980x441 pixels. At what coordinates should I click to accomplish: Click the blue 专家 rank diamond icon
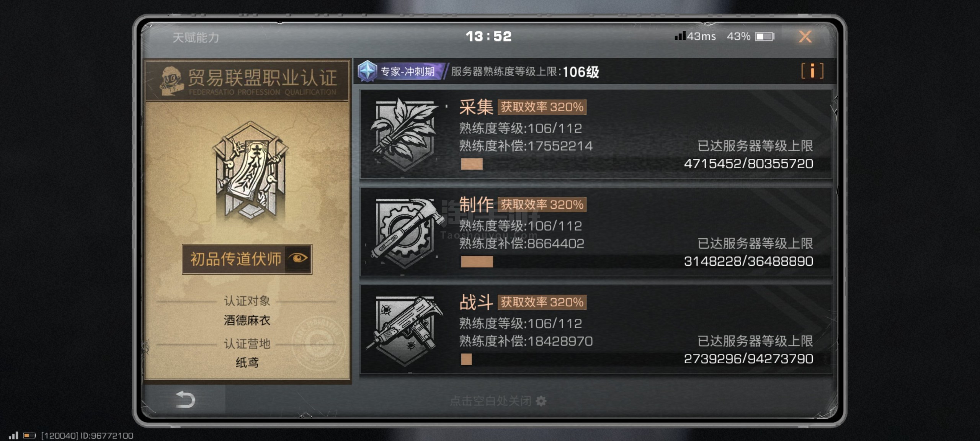click(367, 71)
